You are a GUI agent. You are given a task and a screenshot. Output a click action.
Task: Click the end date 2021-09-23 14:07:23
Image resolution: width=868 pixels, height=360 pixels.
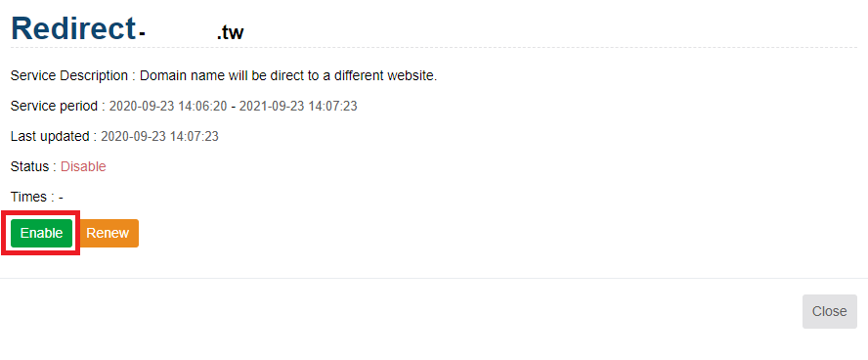coord(298,106)
